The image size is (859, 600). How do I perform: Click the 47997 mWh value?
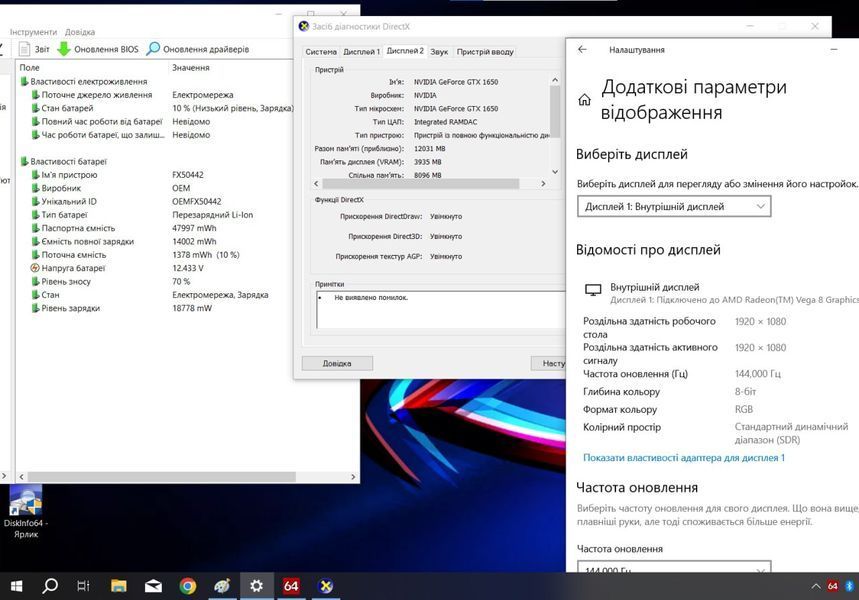[x=194, y=228]
